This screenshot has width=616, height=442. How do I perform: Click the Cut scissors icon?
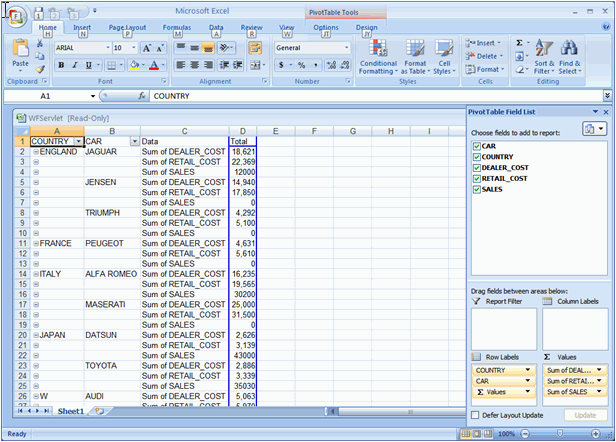pyautogui.click(x=40, y=44)
